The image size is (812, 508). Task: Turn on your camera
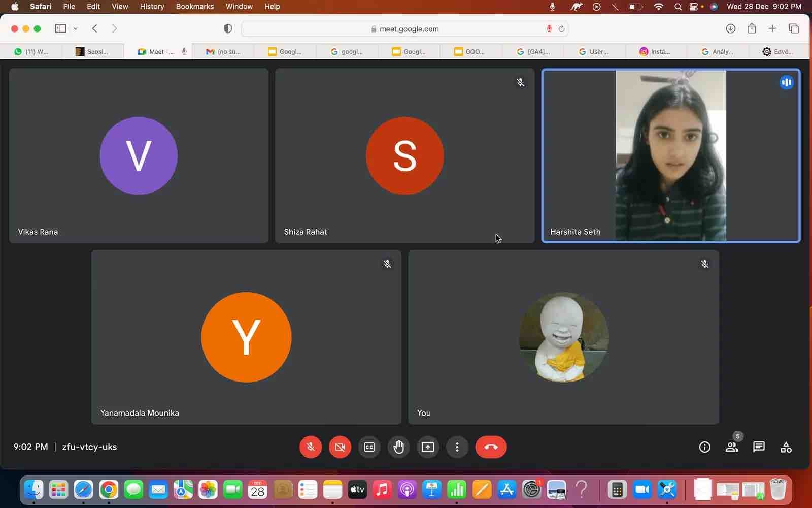point(340,447)
